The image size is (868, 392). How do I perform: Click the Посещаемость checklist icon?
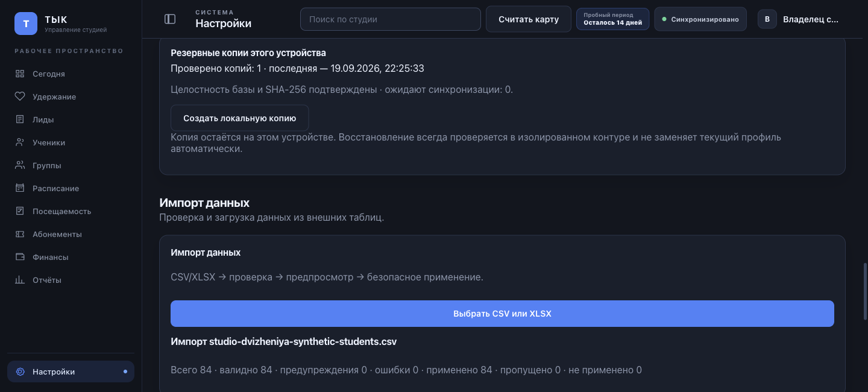[x=20, y=211]
